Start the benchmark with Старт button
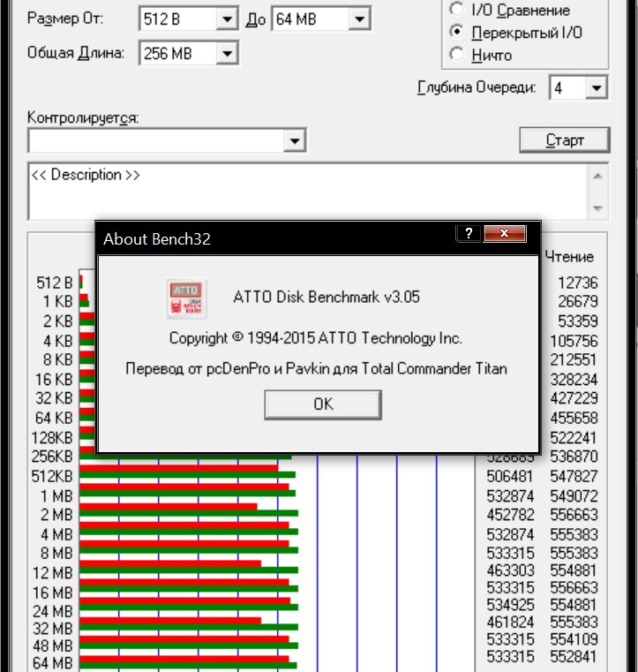This screenshot has height=672, width=638. click(x=565, y=140)
